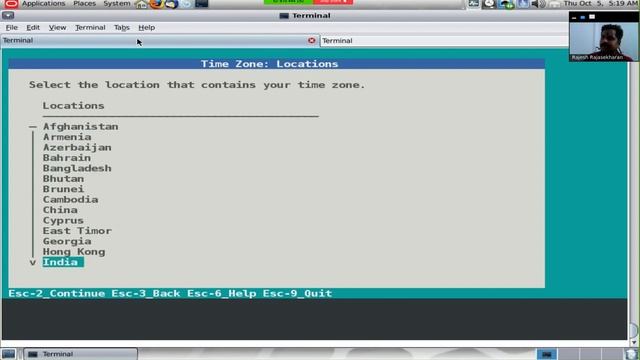This screenshot has width=640, height=360.
Task: Launch Firefox from the top panel
Action: click(x=156, y=4)
